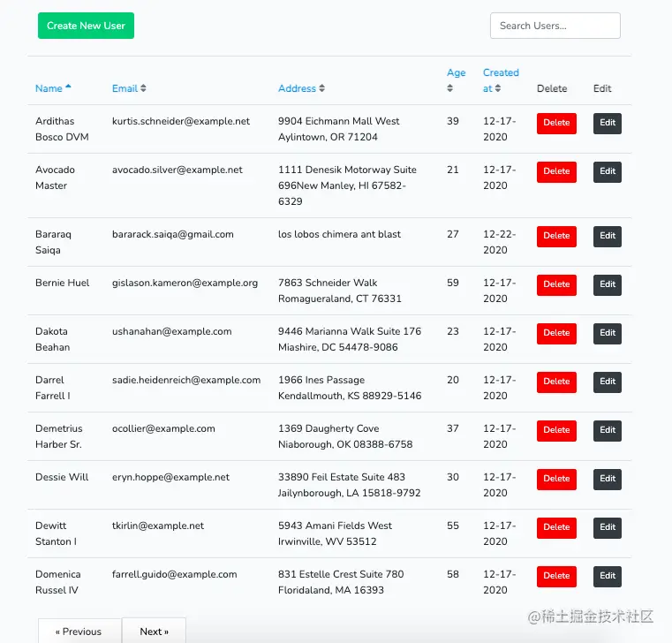
Task: Sort table by the Email column header
Action: (125, 88)
